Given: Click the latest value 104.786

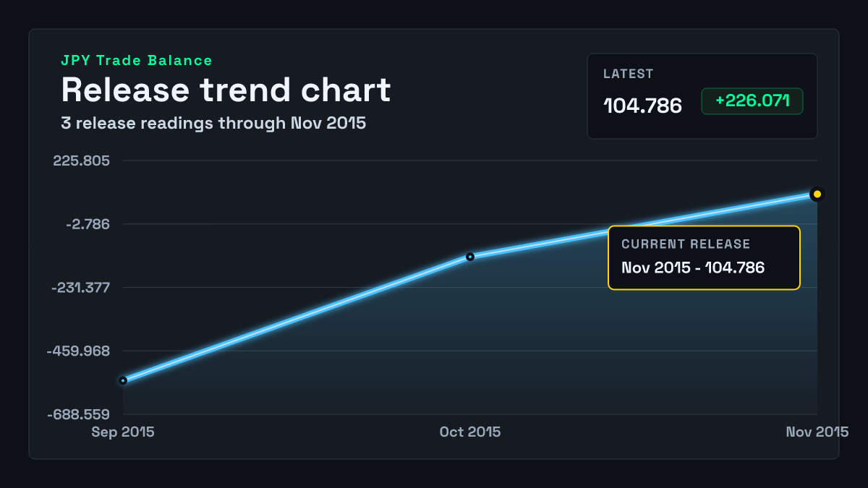Looking at the screenshot, I should 642,106.
